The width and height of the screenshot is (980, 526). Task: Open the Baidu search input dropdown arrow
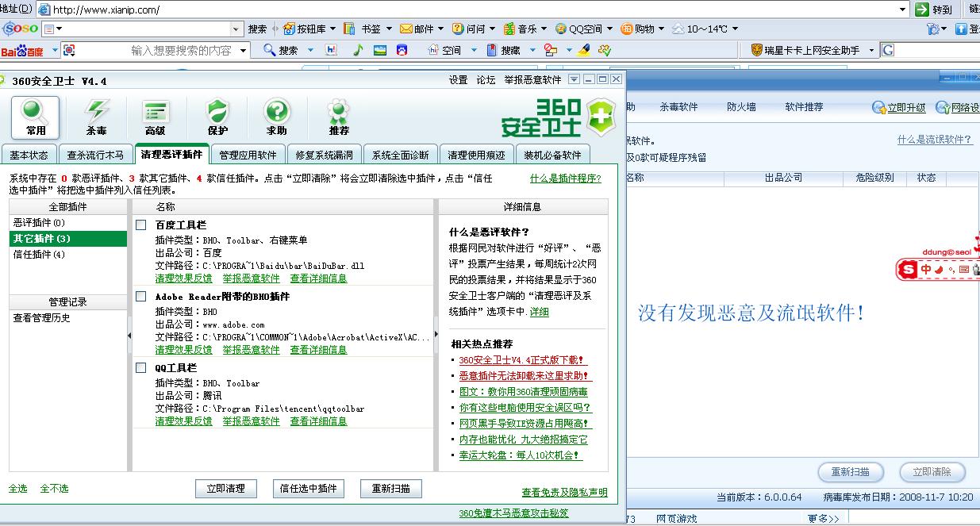243,50
